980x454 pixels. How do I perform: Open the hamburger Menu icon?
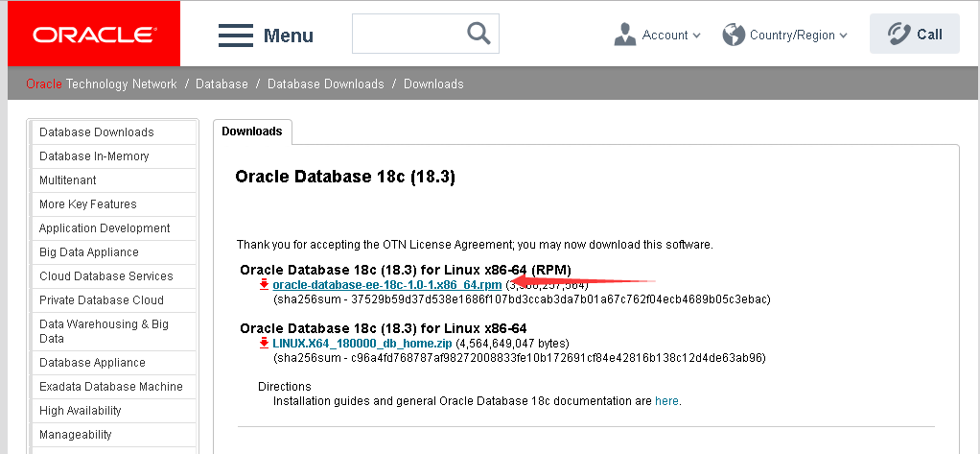[x=236, y=35]
